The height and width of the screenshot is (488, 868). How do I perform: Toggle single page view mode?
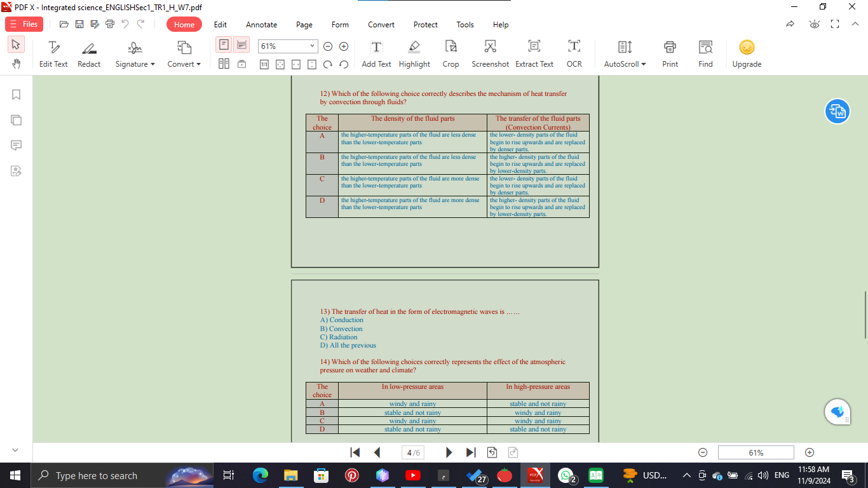pyautogui.click(x=224, y=45)
